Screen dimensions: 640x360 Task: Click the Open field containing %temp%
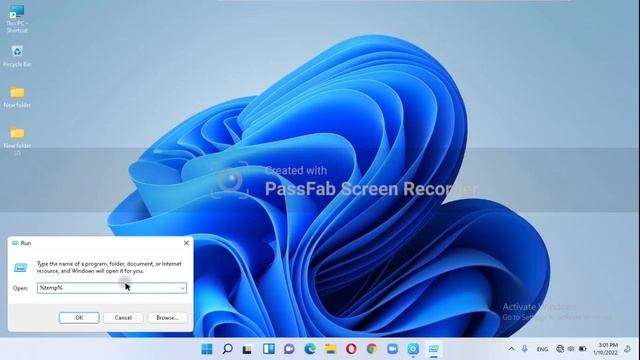pyautogui.click(x=111, y=288)
